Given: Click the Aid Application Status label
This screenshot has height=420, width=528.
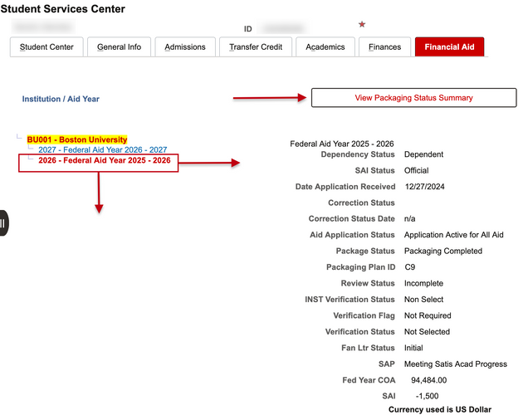Looking at the screenshot, I should (x=352, y=235).
